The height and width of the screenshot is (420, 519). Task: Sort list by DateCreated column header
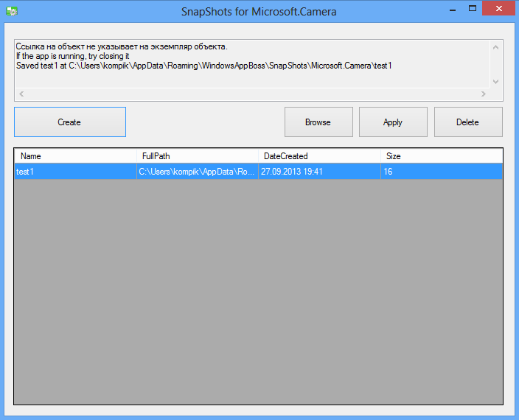pyautogui.click(x=319, y=156)
